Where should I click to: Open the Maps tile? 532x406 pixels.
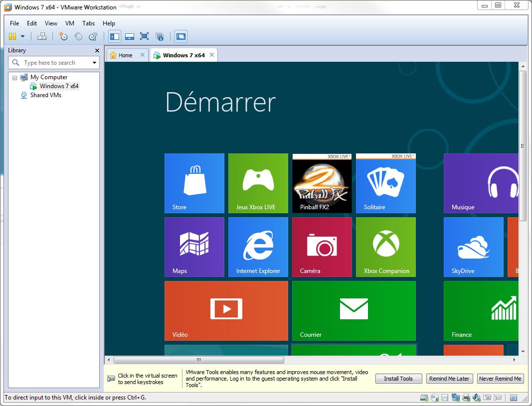pos(194,247)
